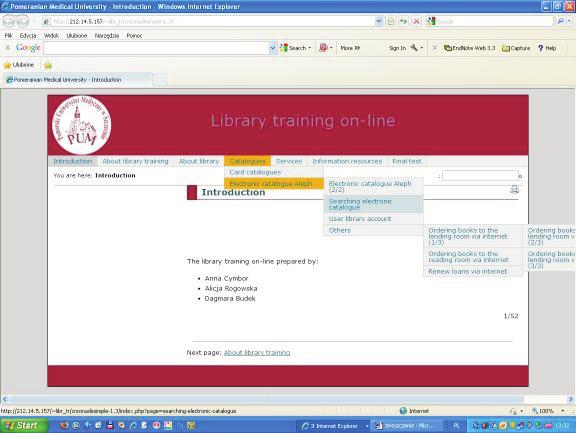Click the red Stop loading icon
576x433 pixels.
(x=416, y=21)
